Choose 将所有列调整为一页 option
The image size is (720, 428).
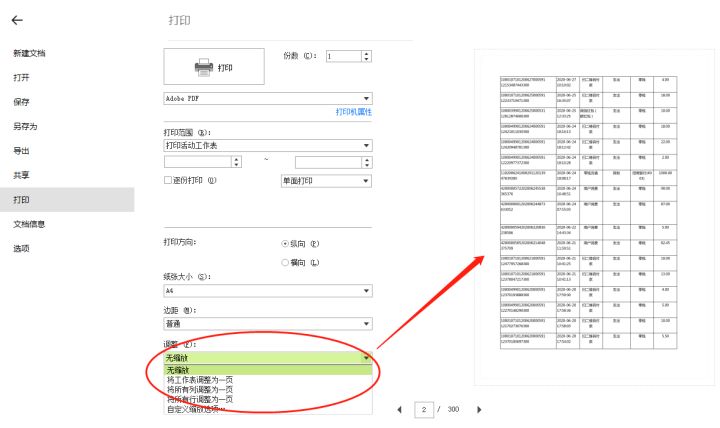268,389
